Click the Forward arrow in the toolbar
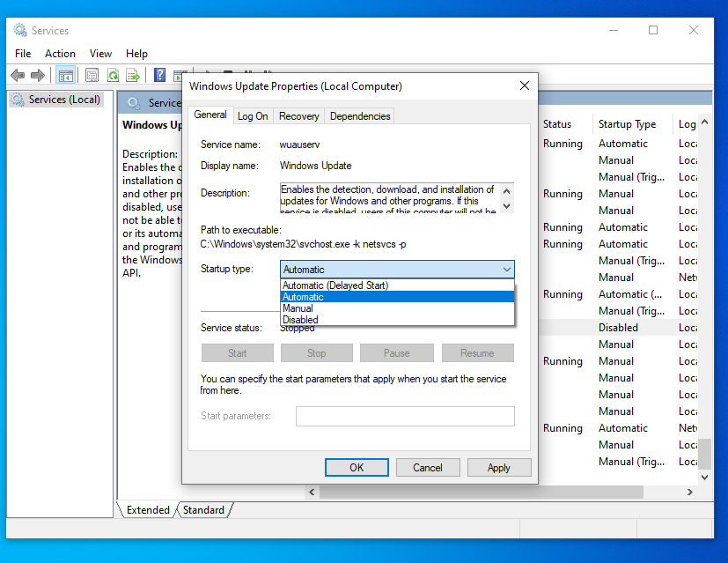The width and height of the screenshot is (728, 563). [x=38, y=76]
